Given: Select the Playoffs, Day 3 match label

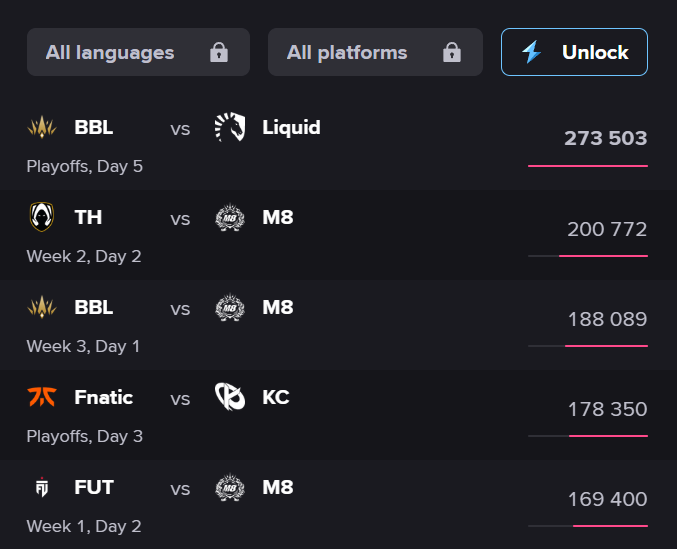Looking at the screenshot, I should [x=84, y=436].
